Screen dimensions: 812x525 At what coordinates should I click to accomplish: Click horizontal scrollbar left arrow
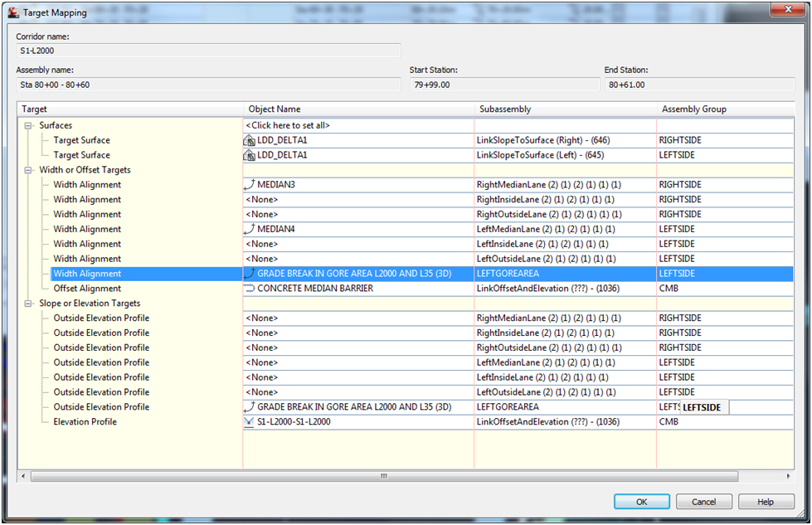pyautogui.click(x=23, y=476)
